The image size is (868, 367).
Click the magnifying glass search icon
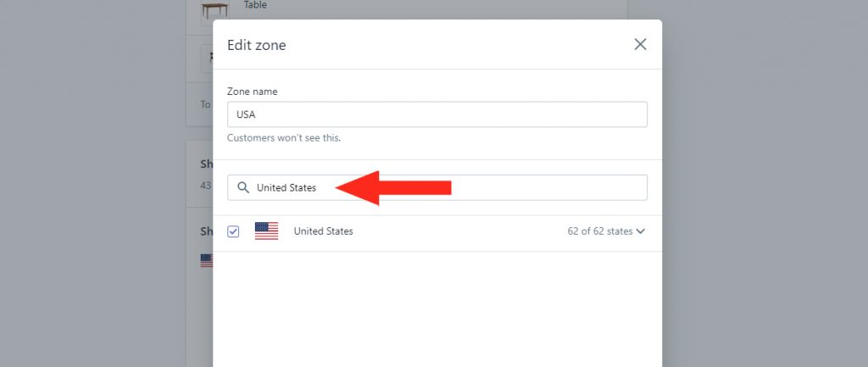point(243,187)
